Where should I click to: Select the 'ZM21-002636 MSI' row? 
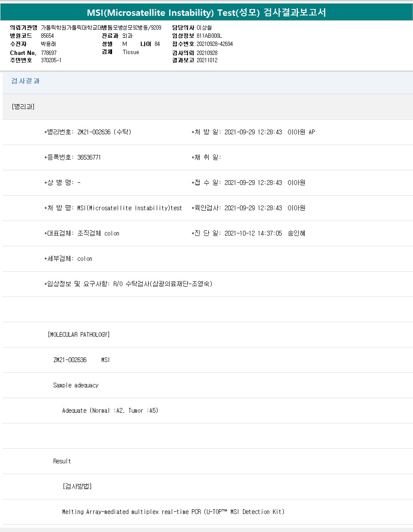click(207, 360)
